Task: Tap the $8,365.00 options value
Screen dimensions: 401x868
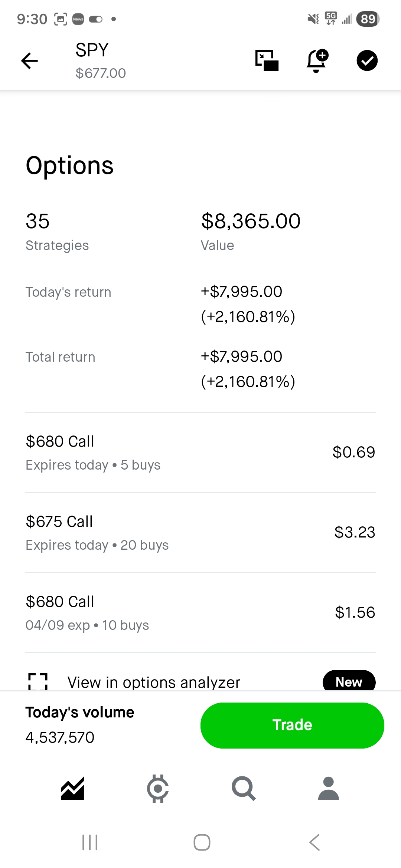Action: click(251, 221)
